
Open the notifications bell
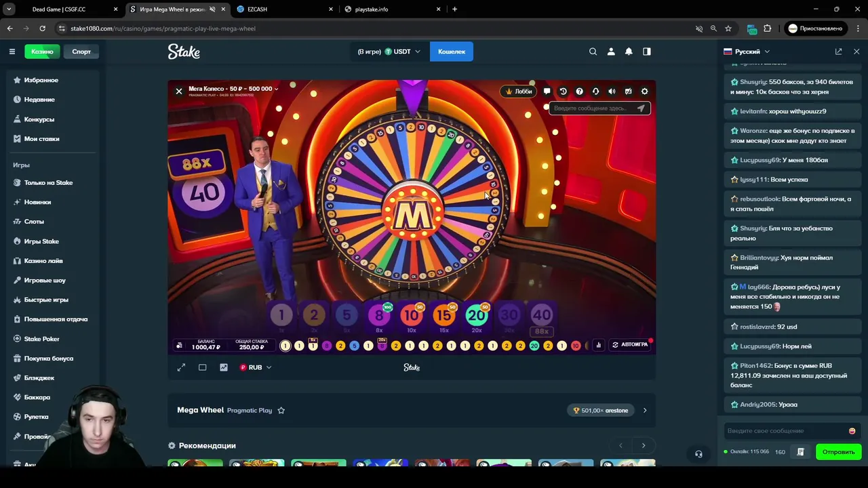629,52
